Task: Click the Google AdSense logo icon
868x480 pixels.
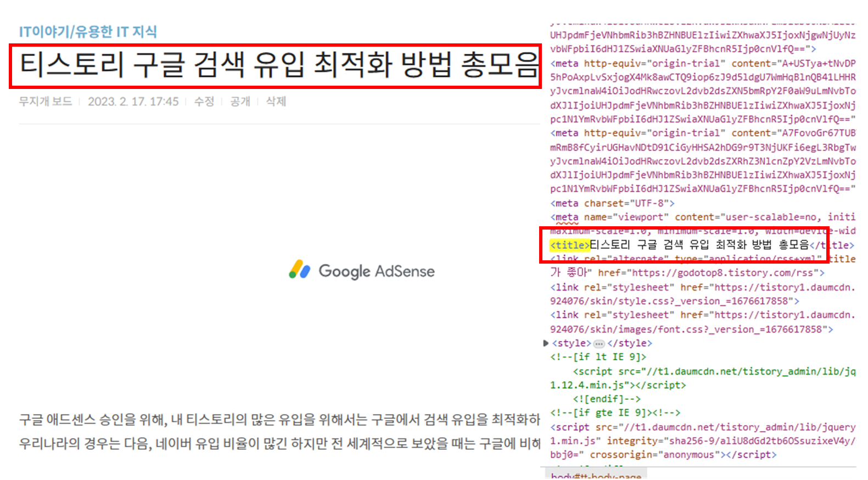Action: pyautogui.click(x=300, y=270)
